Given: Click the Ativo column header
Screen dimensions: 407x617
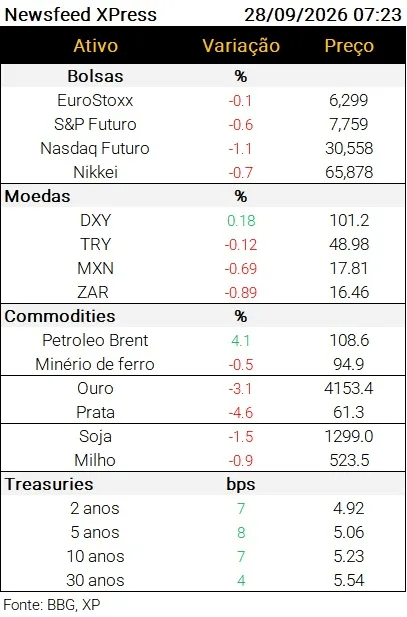Looking at the screenshot, I should 96,46.
